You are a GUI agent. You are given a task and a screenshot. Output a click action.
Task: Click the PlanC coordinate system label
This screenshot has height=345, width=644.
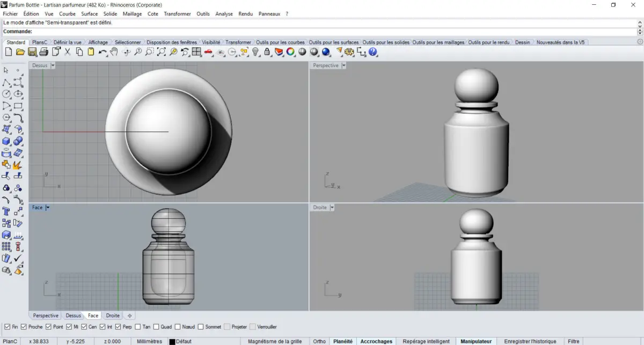coord(10,341)
